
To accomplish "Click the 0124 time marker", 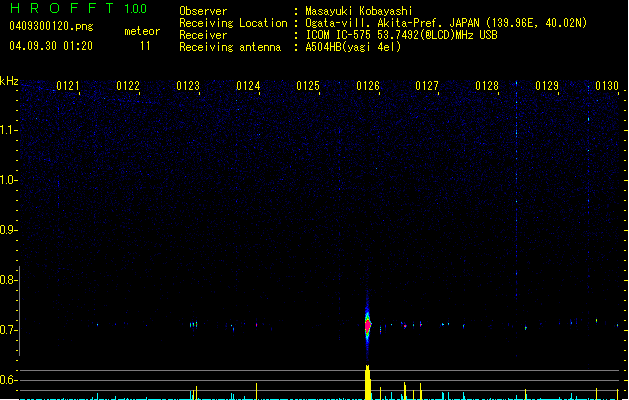I will [248, 86].
